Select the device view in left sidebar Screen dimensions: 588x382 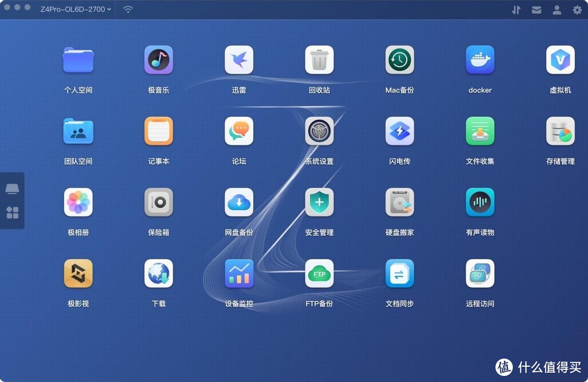(x=12, y=189)
